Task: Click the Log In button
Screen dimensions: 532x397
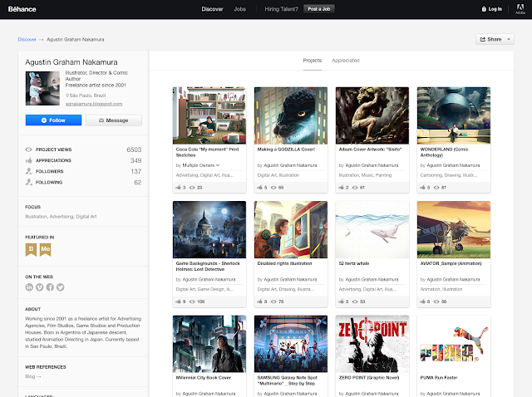Action: [x=492, y=9]
